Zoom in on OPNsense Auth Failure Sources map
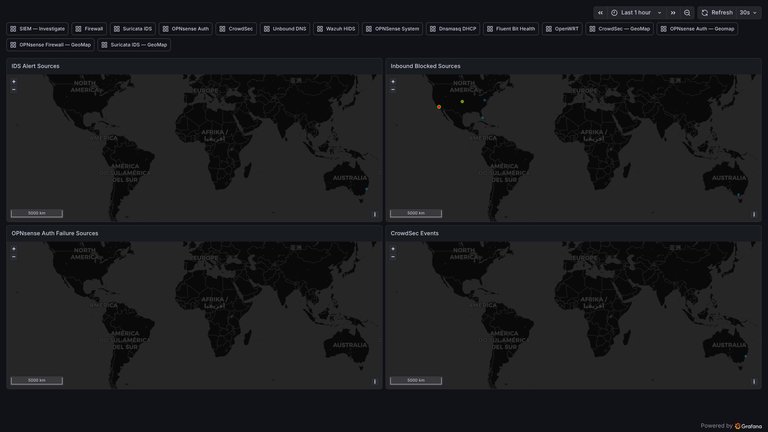768x432 pixels. (x=14, y=249)
